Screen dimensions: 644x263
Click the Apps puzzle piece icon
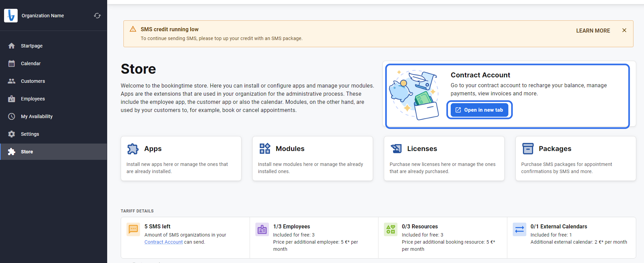pyautogui.click(x=133, y=149)
